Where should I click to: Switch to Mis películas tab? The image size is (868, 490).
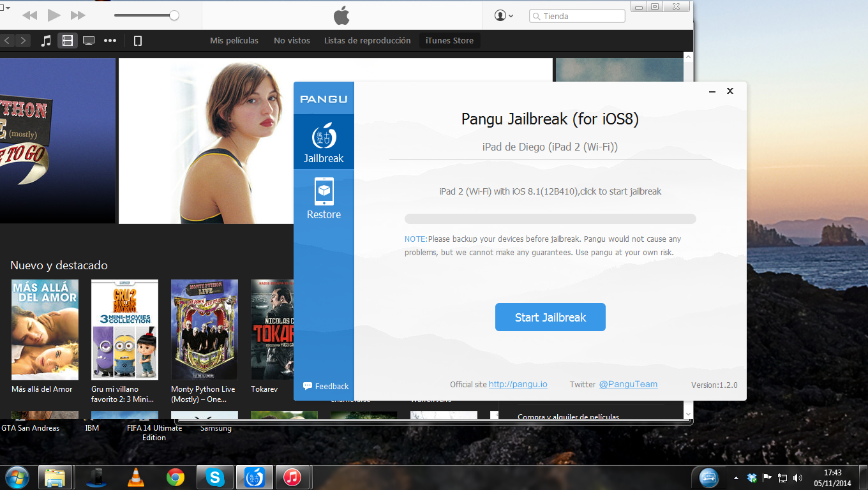coord(234,41)
